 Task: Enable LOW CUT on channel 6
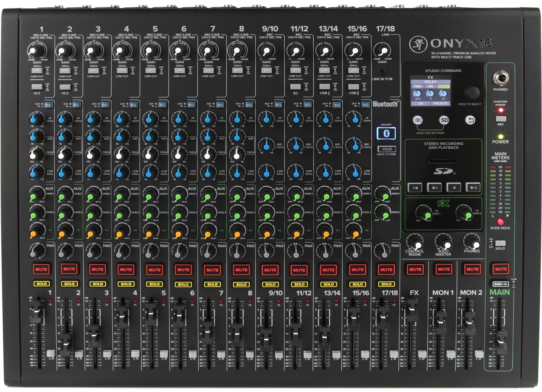pos(179,71)
